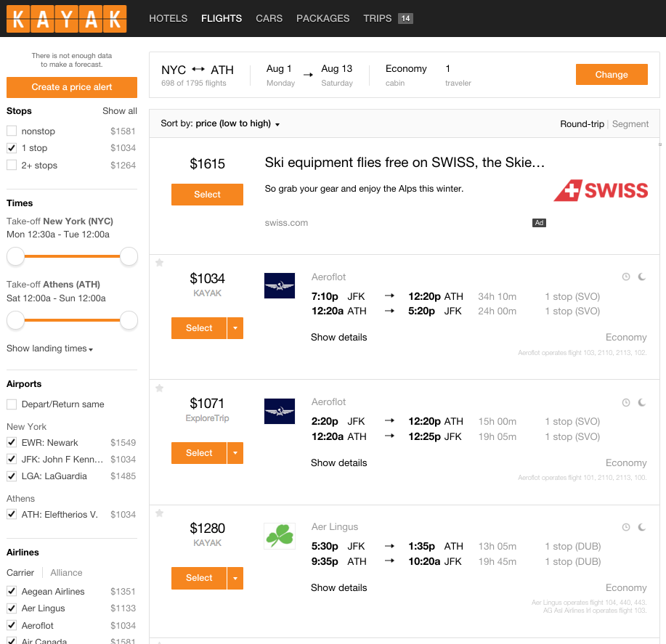Click the Create a price alert button
The width and height of the screenshot is (666, 644).
tap(72, 87)
